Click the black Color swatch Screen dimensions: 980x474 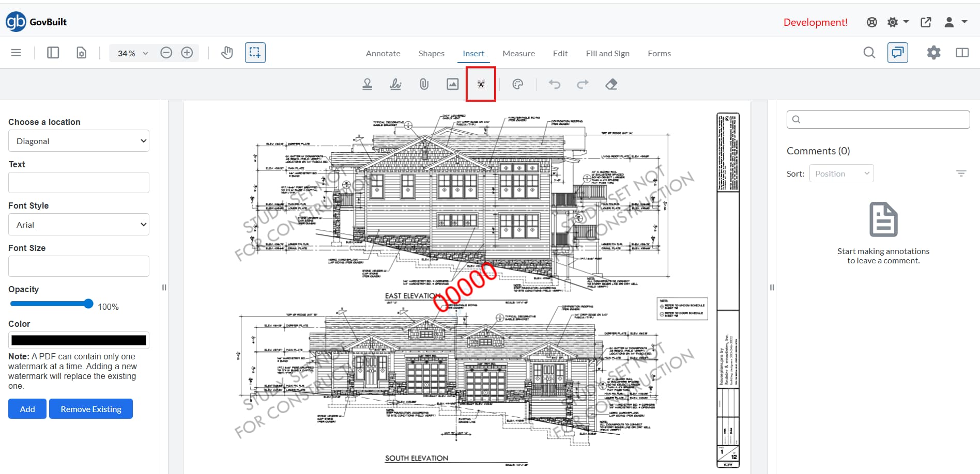click(79, 340)
